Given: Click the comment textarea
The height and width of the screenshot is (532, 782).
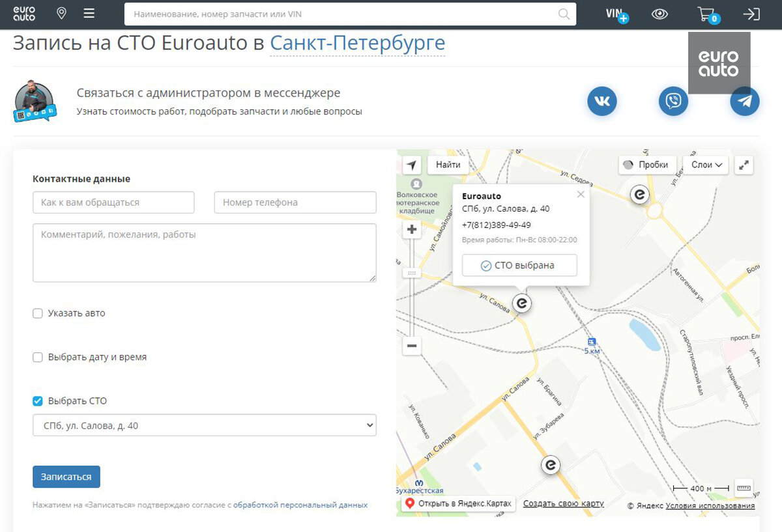Looking at the screenshot, I should point(205,253).
